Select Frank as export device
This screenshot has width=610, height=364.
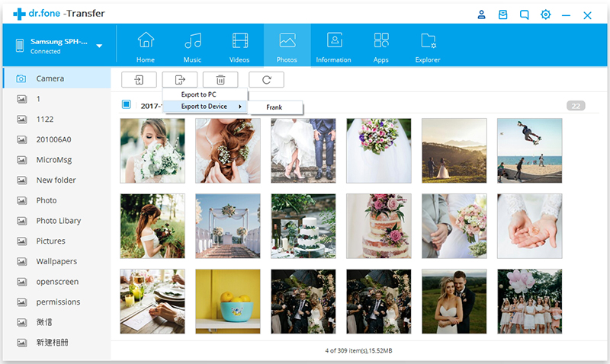[275, 107]
